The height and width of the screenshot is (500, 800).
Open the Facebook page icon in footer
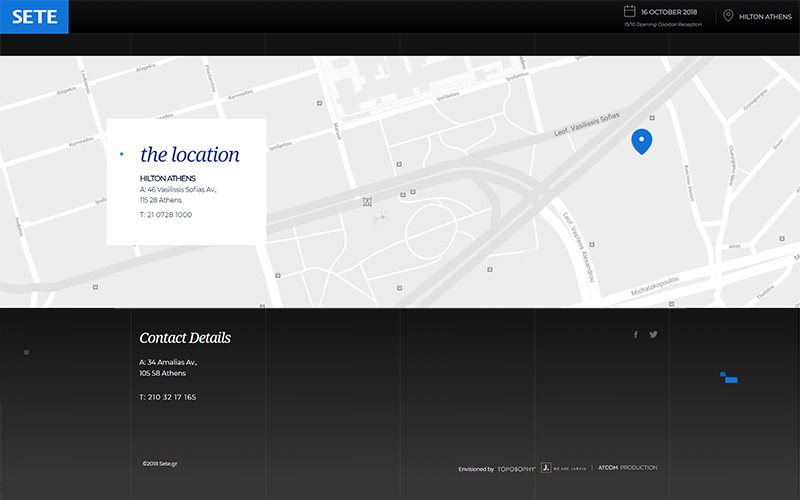[635, 335]
